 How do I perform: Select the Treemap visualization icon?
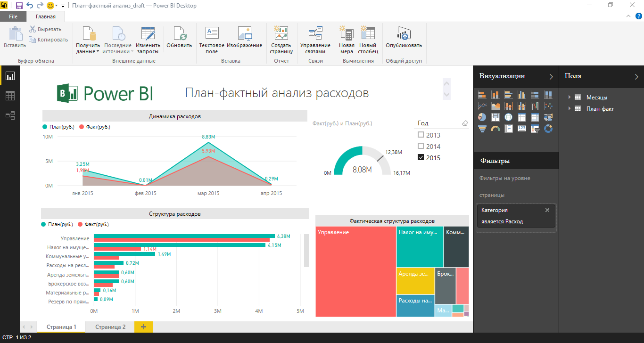tap(495, 117)
